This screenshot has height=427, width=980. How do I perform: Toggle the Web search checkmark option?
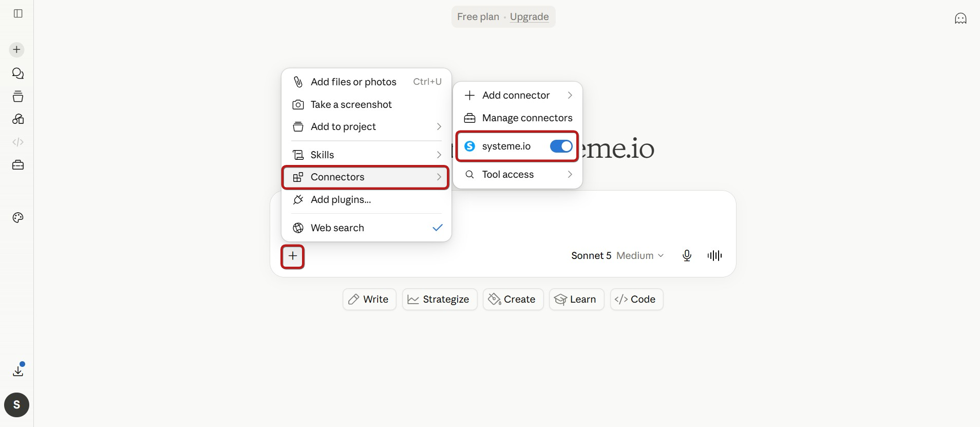pos(366,228)
